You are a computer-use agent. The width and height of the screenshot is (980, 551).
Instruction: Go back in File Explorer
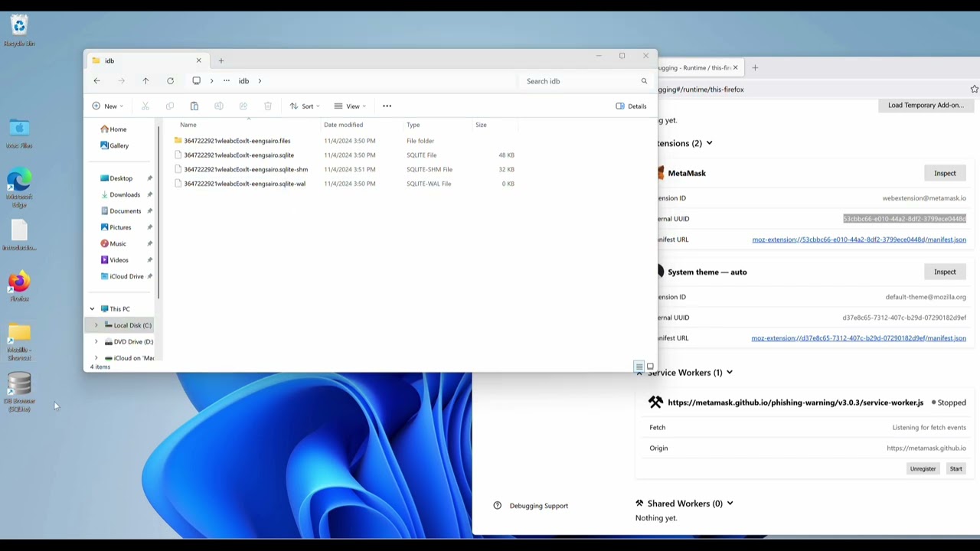click(96, 81)
